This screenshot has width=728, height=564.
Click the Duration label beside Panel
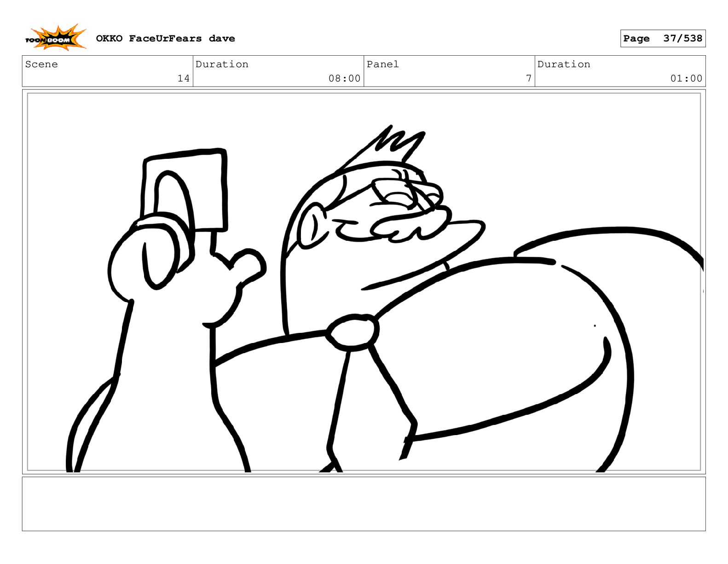564,64
